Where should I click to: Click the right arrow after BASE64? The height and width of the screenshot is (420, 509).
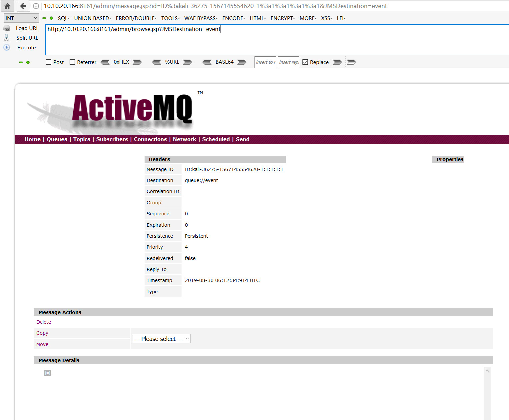pyautogui.click(x=242, y=62)
